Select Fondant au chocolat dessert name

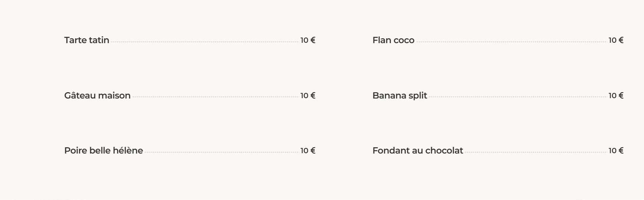[418, 151]
